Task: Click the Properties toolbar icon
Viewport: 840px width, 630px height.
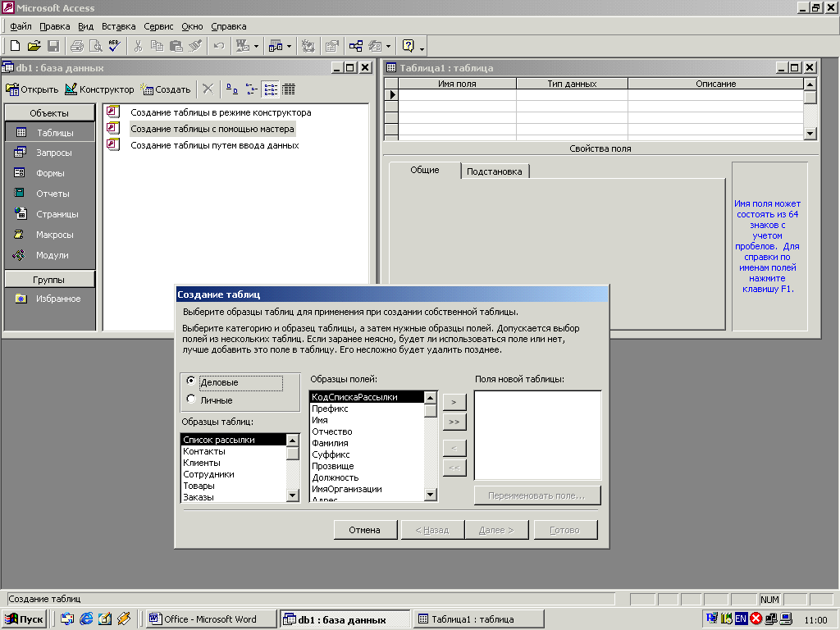Action: (x=332, y=47)
